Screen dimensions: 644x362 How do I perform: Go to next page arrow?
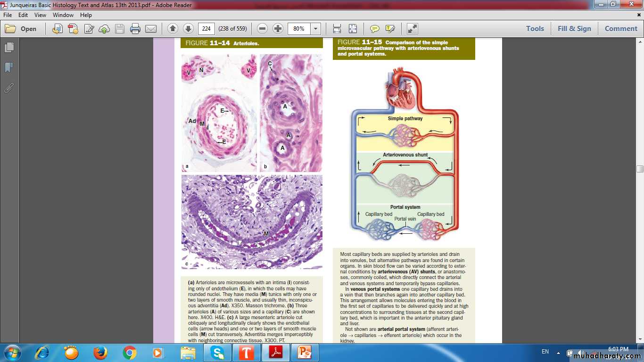point(188,29)
